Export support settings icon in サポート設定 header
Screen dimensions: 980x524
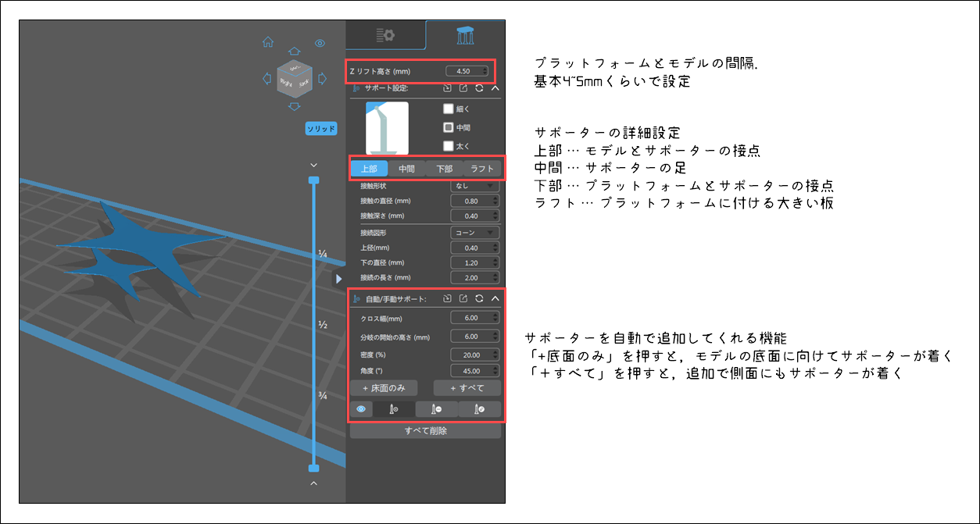coord(463,88)
